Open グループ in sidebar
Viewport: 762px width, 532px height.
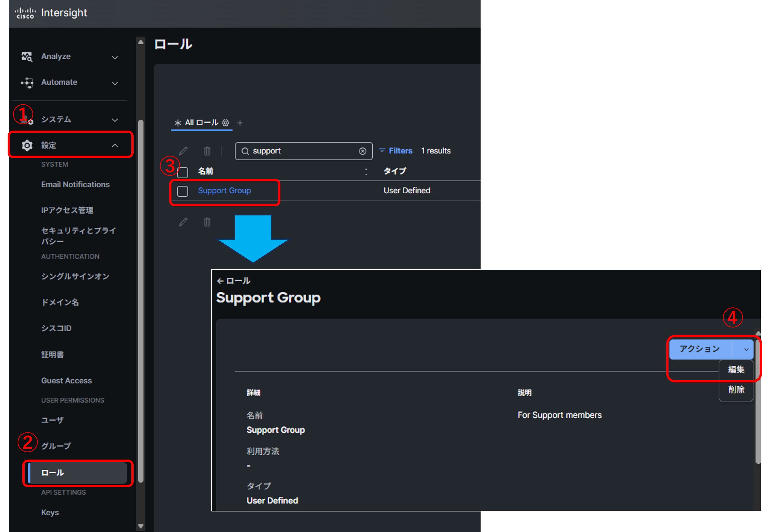(56, 446)
